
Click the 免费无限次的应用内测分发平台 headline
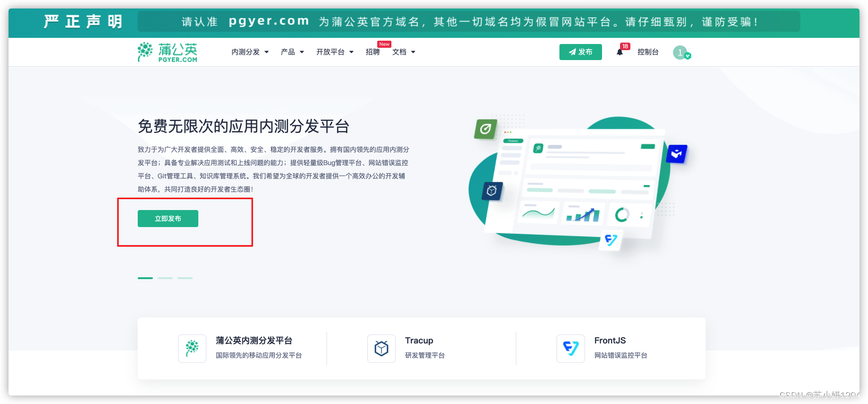244,126
